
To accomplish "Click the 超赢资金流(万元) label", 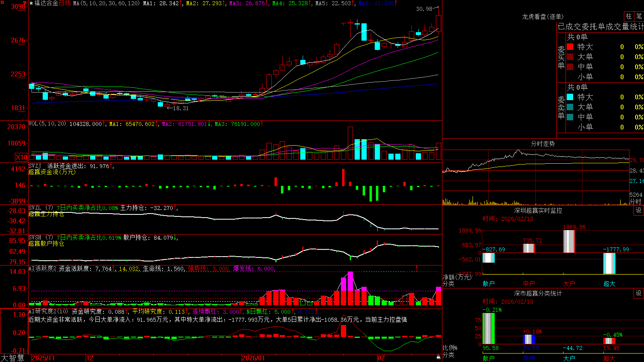I will 52,172.
